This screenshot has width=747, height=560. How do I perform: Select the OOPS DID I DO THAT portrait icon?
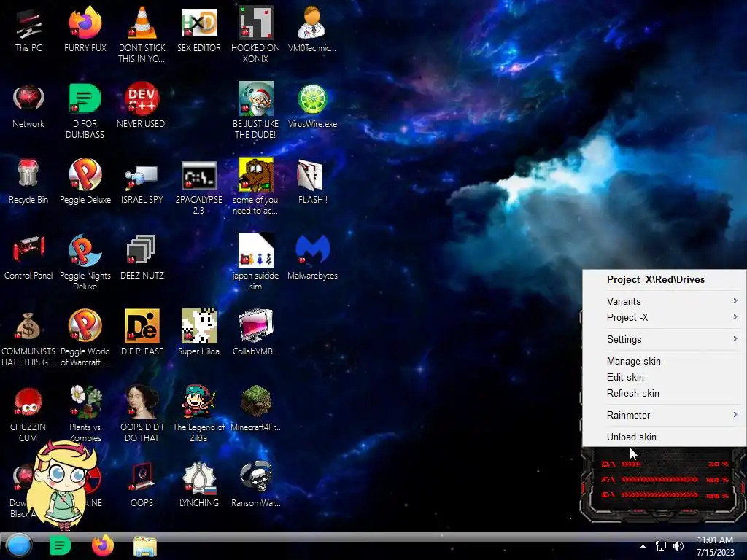(x=142, y=414)
